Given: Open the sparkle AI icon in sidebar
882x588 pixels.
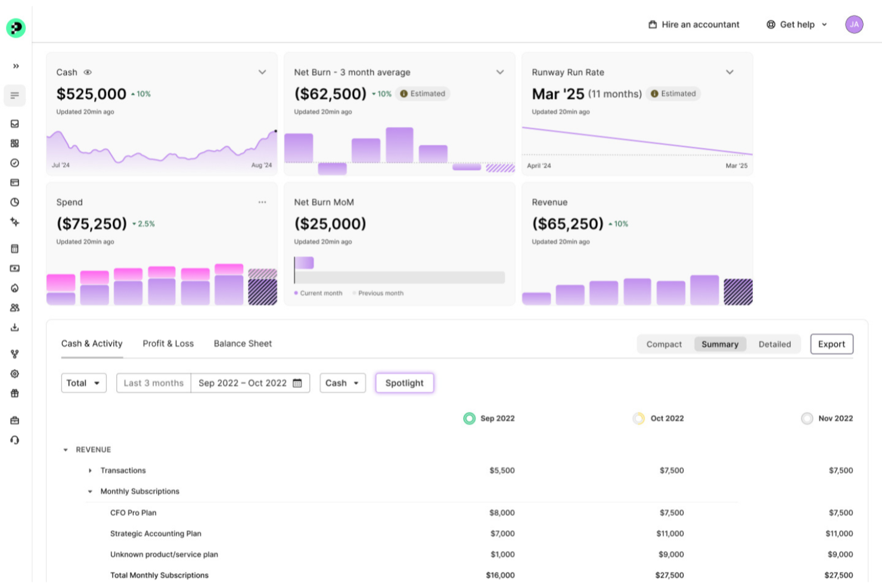Looking at the screenshot, I should tap(15, 222).
